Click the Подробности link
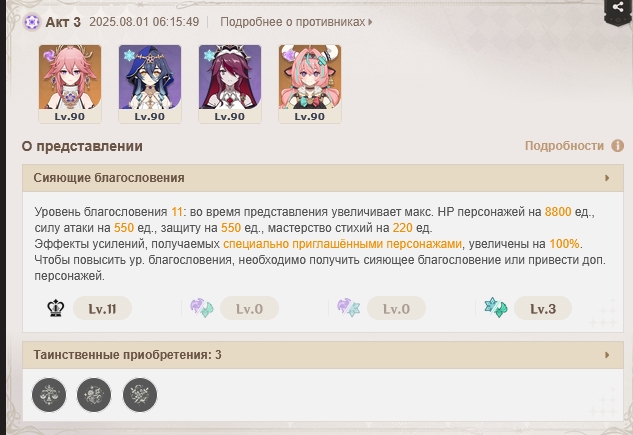Image resolution: width=633 pixels, height=435 pixels. click(564, 146)
